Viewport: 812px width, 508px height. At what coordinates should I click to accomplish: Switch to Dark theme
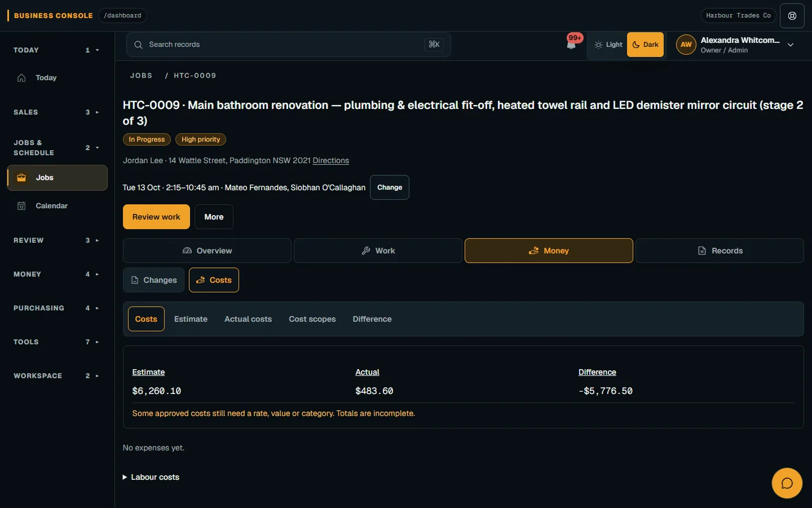(645, 45)
